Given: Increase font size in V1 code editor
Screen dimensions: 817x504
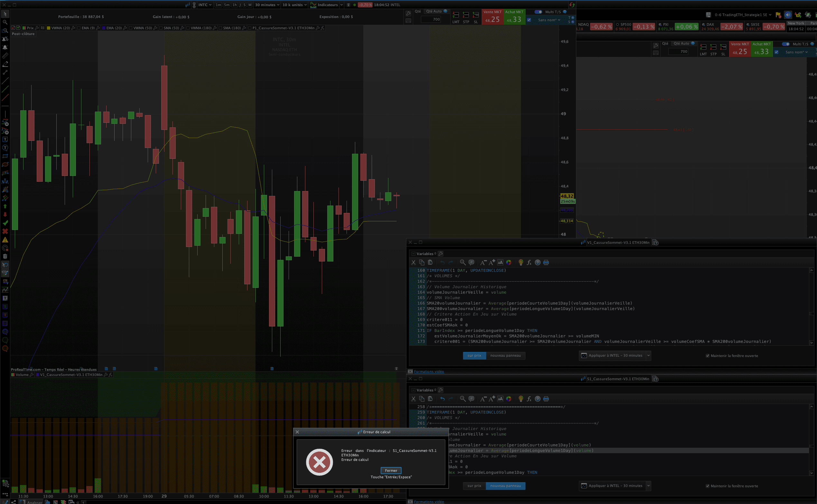Looking at the screenshot, I should click(492, 263).
